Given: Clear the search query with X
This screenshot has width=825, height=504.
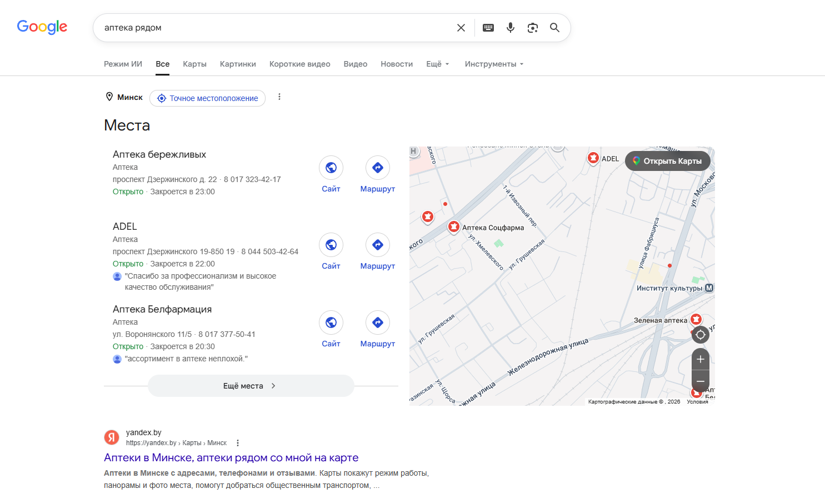Looking at the screenshot, I should [x=461, y=28].
